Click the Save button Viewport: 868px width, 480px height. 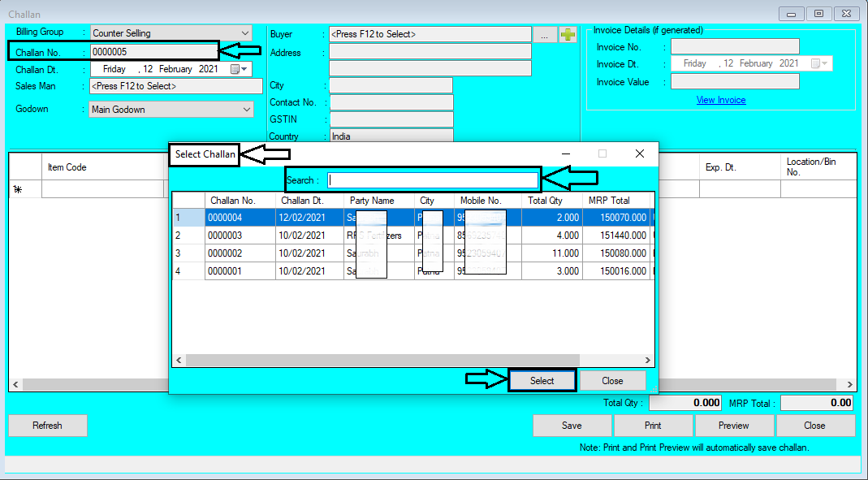572,425
